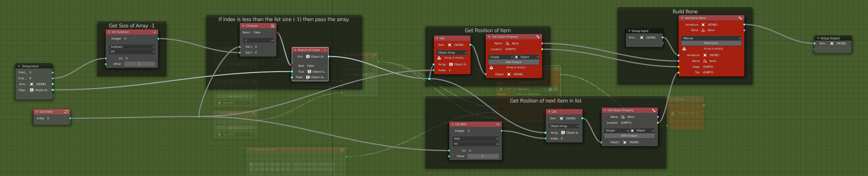Click the object icon in red Get node's Item row
This screenshot has height=176, width=868.
[x=449, y=45]
